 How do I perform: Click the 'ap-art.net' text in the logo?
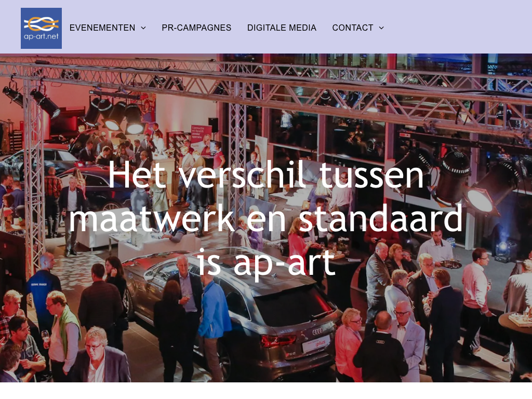(41, 36)
